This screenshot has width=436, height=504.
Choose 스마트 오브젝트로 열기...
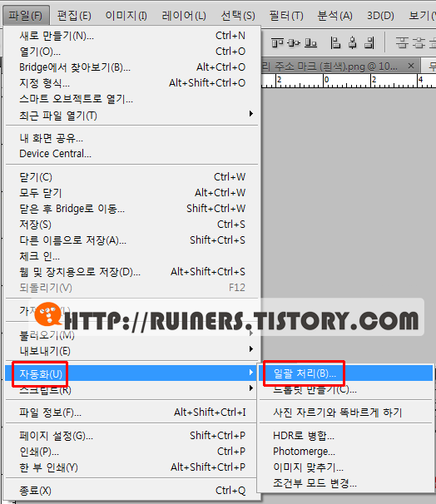[131, 99]
